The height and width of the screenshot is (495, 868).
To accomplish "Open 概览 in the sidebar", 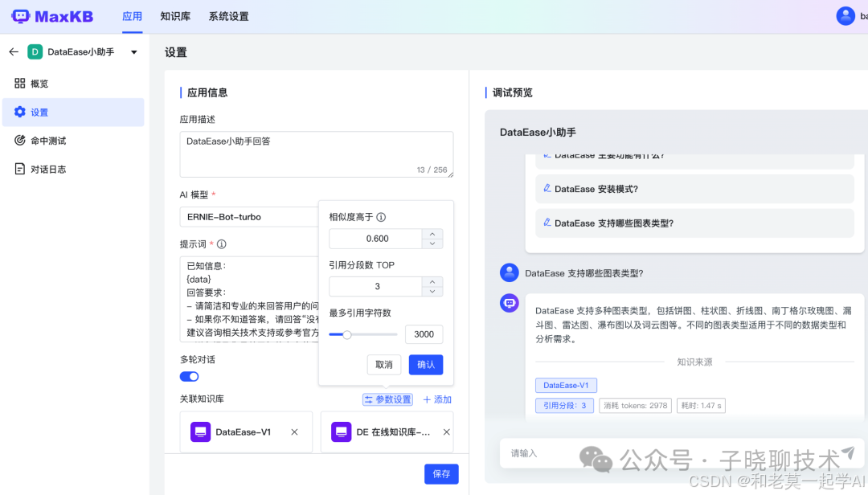I will 73,84.
